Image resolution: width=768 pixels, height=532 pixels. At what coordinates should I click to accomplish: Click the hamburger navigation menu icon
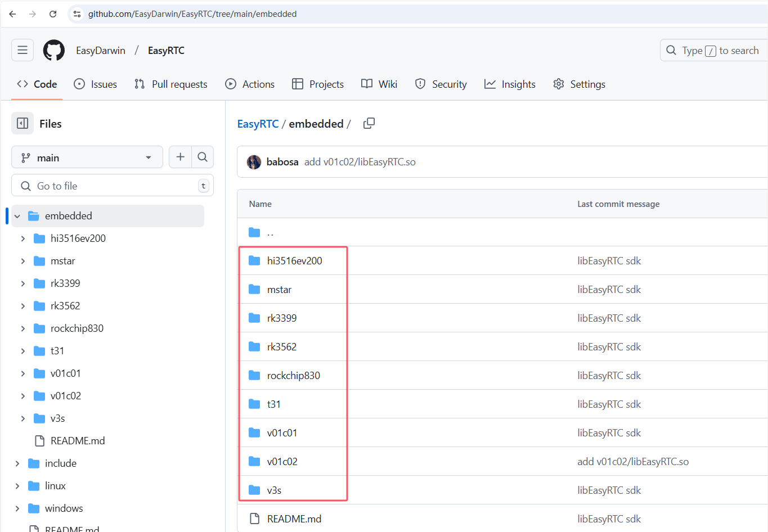(x=22, y=50)
